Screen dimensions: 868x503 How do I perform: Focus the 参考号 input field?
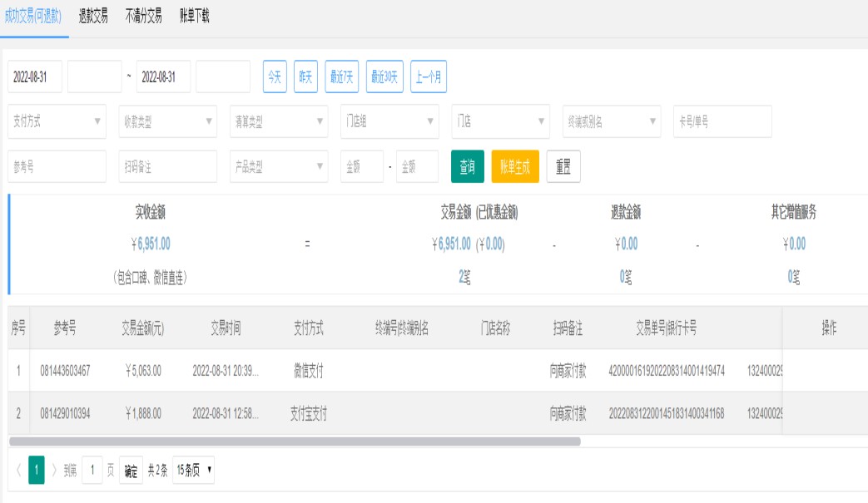coord(57,166)
